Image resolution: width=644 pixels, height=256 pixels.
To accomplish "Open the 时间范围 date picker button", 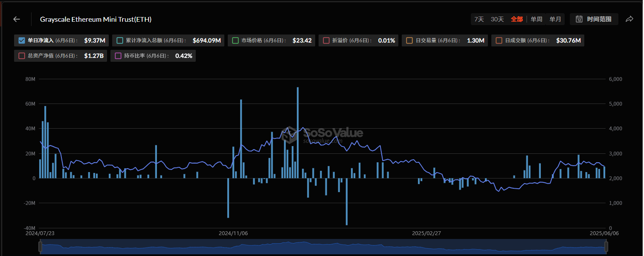I will click(594, 19).
